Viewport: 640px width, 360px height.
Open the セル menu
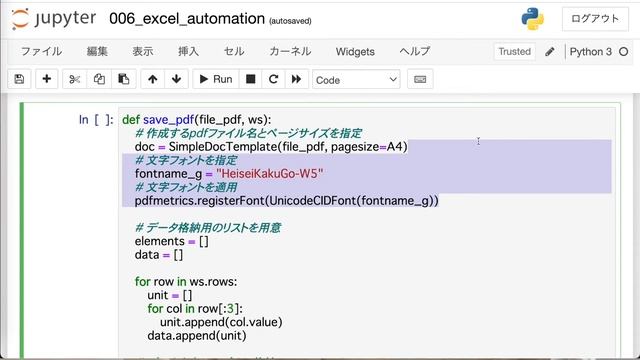click(x=234, y=51)
